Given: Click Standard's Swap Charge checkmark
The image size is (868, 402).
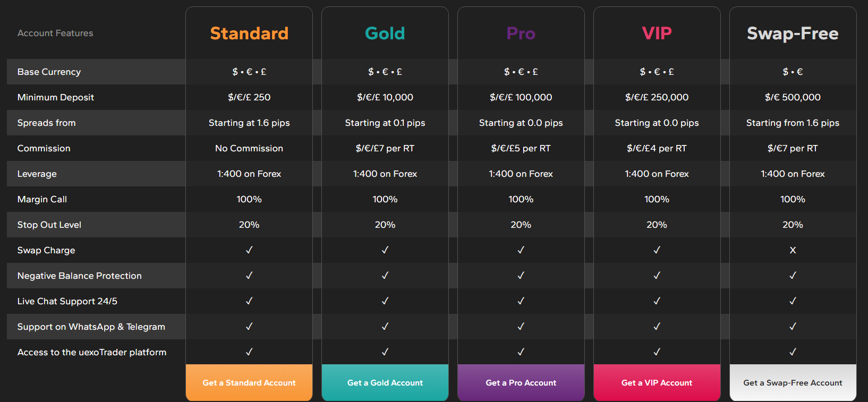Looking at the screenshot, I should point(249,250).
